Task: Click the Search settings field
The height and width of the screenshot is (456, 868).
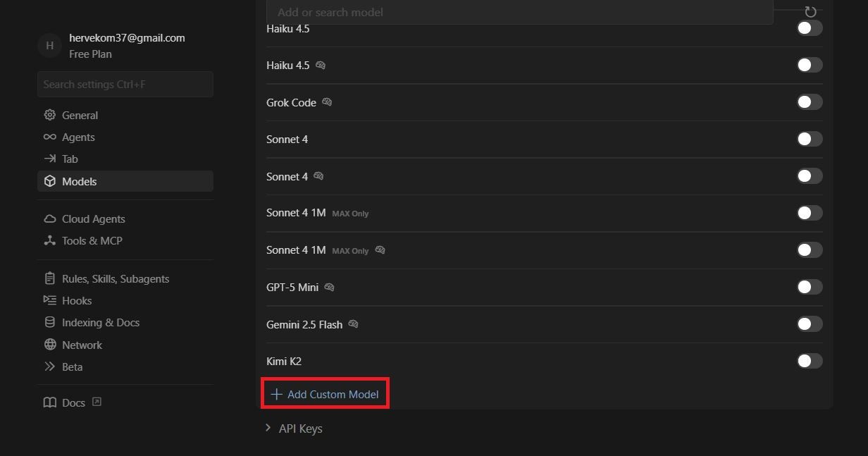Action: [125, 84]
